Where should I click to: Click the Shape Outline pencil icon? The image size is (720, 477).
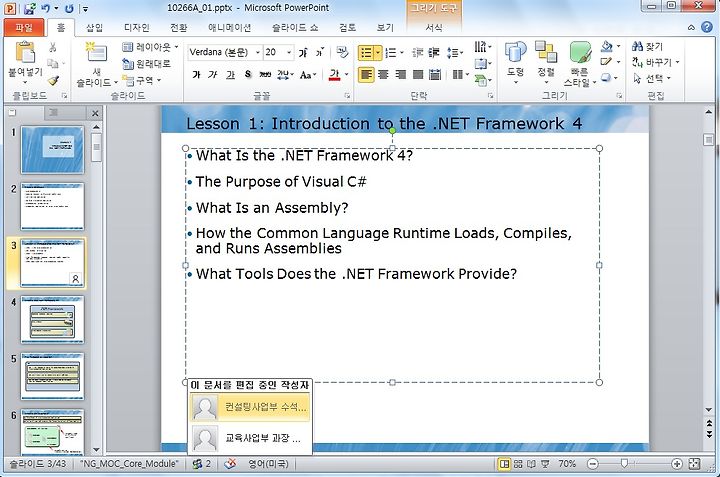click(x=607, y=62)
